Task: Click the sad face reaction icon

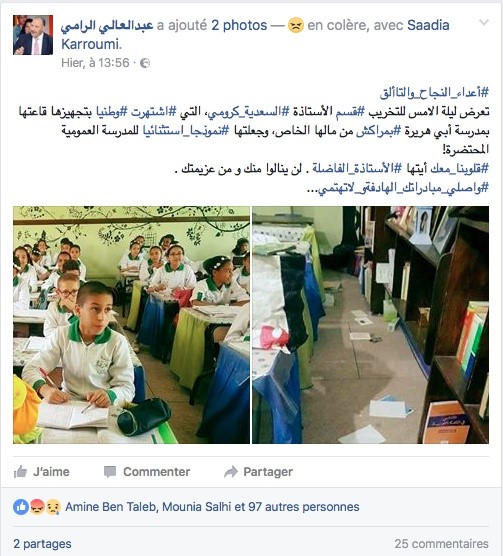Action: pos(53,507)
